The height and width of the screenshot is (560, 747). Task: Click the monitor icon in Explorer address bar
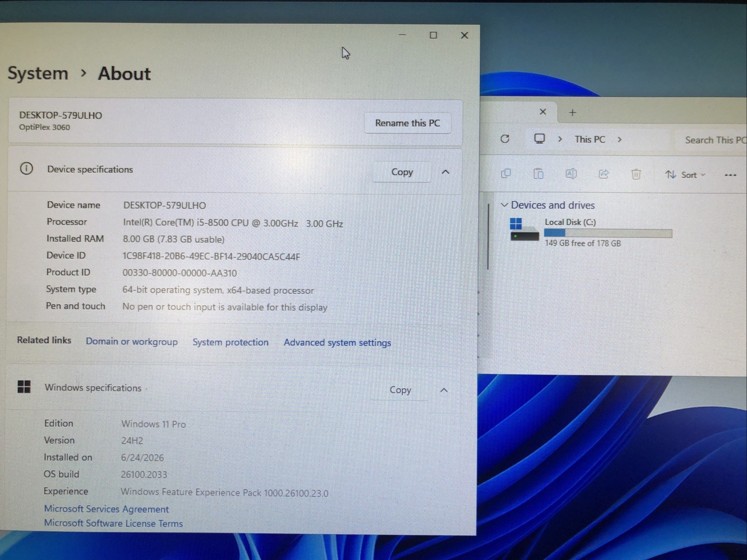(540, 139)
